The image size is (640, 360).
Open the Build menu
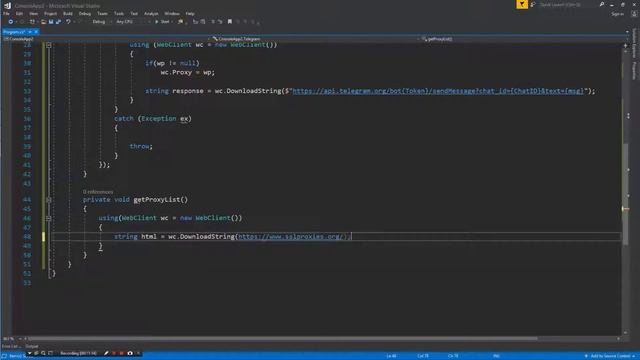click(68, 14)
